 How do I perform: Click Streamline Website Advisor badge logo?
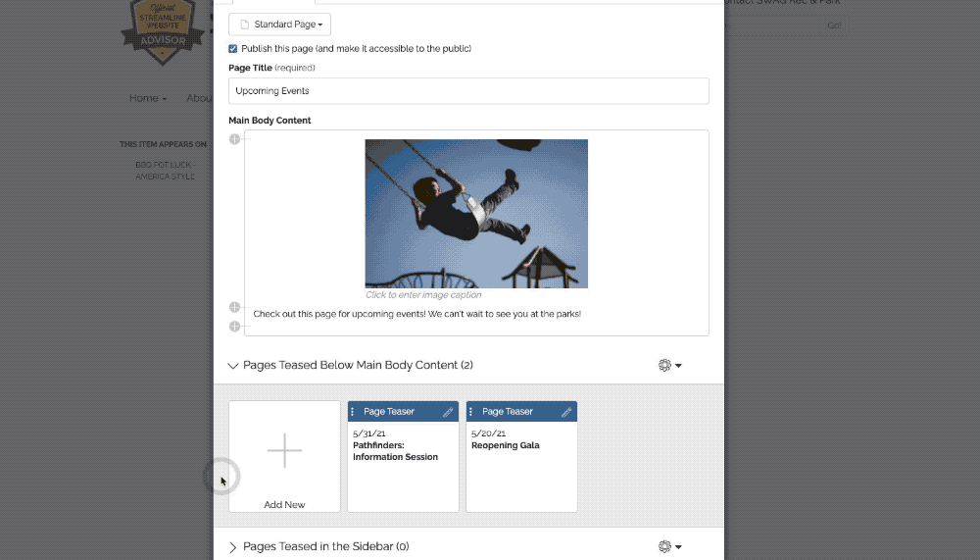(x=163, y=31)
